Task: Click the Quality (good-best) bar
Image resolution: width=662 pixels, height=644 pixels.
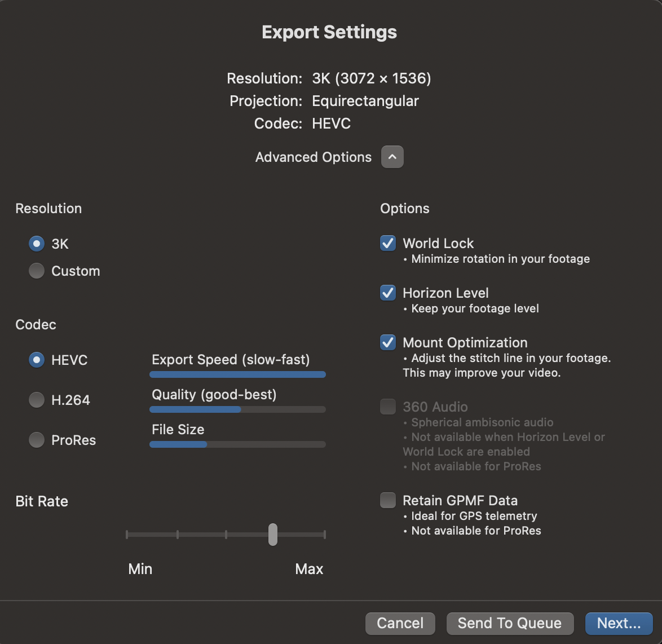Action: 237,409
